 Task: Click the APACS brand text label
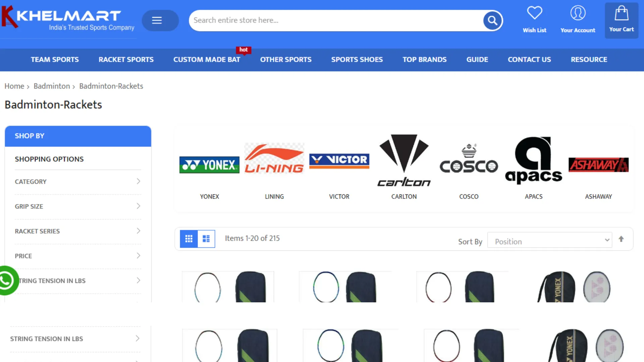[533, 197]
